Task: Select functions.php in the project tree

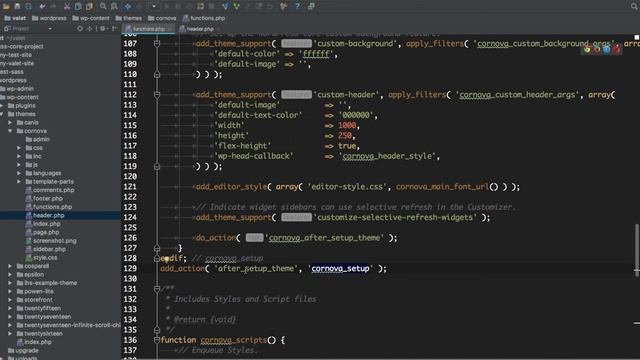Action: pos(52,207)
